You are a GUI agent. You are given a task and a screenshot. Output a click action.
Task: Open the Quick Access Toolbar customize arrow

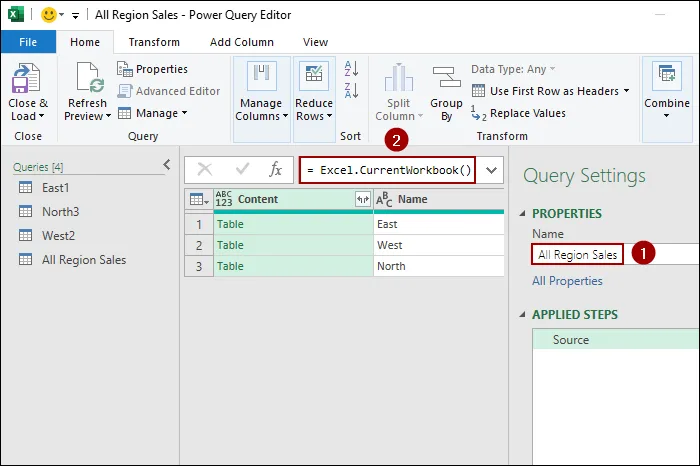tap(75, 16)
